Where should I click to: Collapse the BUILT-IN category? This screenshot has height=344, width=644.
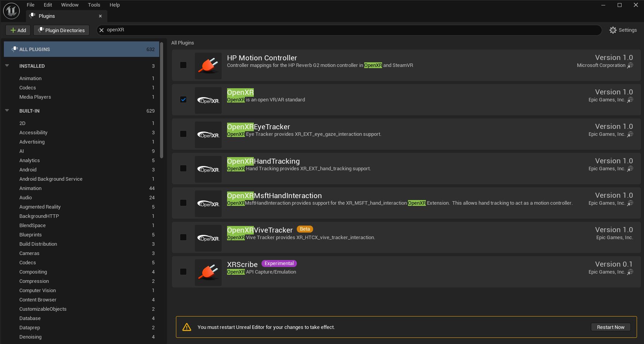click(x=7, y=111)
